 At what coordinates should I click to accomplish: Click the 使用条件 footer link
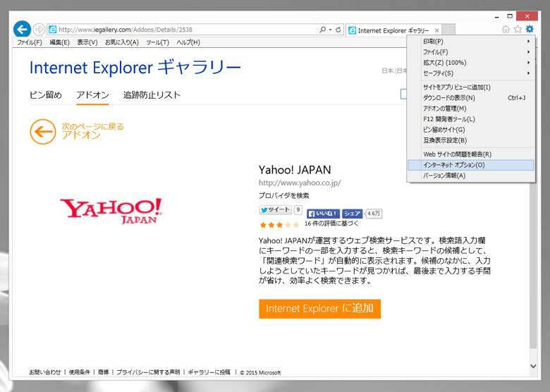point(79,372)
